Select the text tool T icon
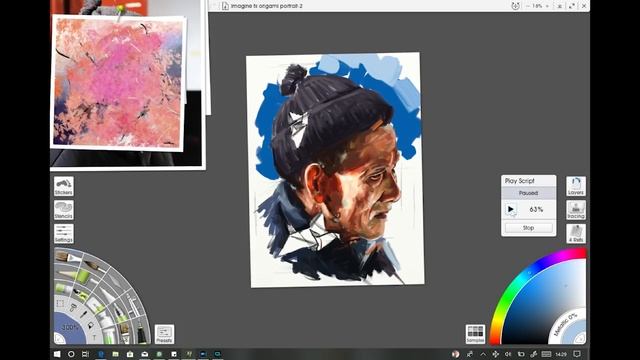 pos(94,337)
